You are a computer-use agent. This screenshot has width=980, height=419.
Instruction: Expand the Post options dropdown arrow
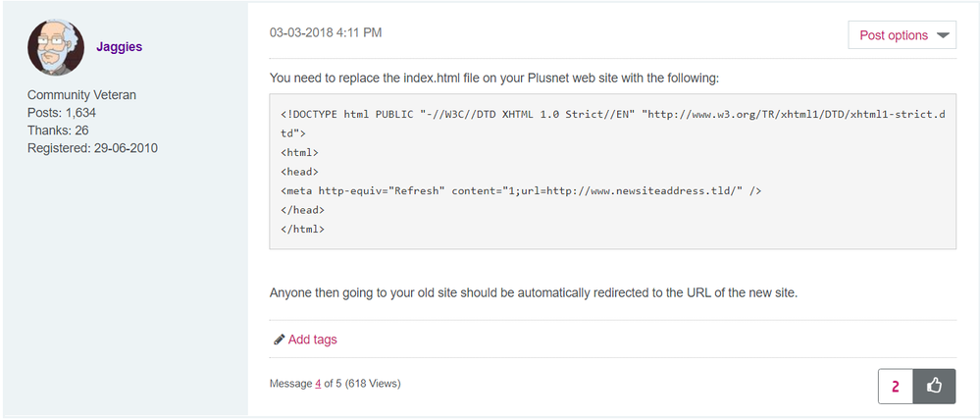[x=944, y=35]
